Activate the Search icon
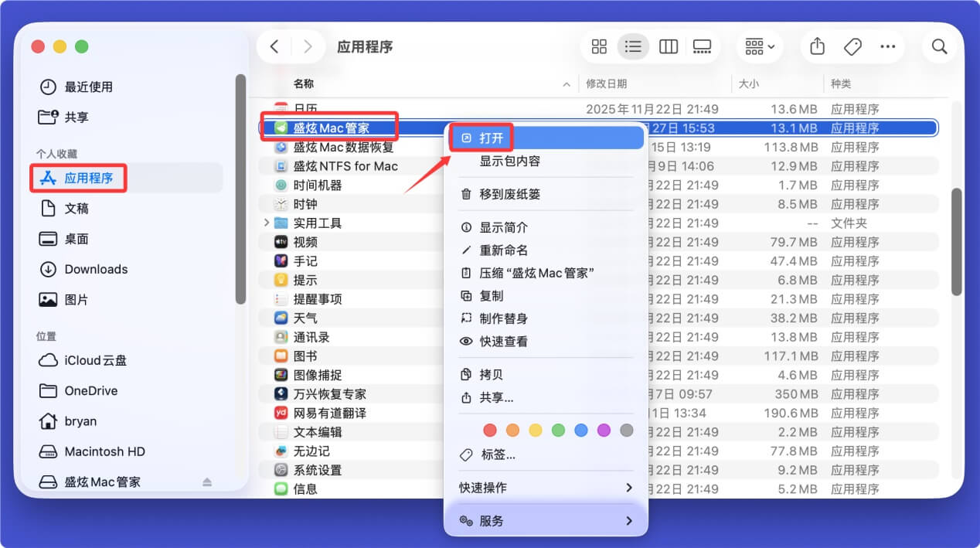The height and width of the screenshot is (548, 980). 939,46
